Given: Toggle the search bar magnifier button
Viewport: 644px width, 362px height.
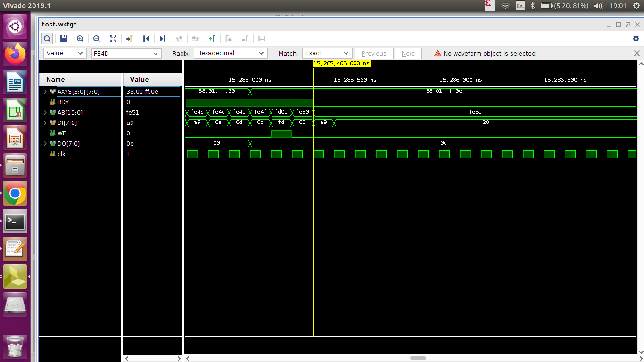Looking at the screenshot, I should click(x=47, y=39).
